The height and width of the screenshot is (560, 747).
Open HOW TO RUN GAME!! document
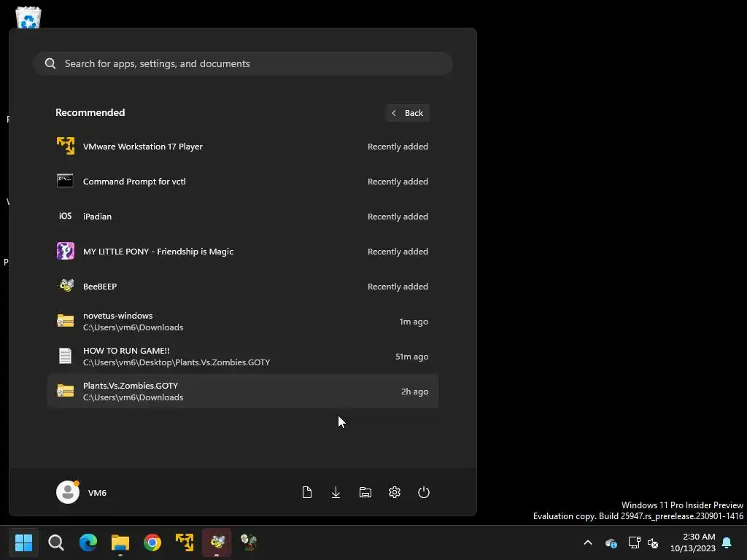[x=242, y=356]
